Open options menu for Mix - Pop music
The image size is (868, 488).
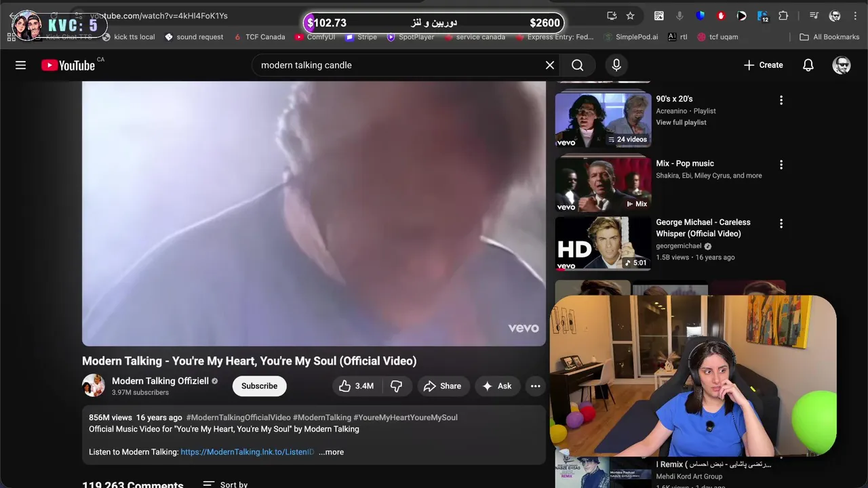[x=781, y=165]
